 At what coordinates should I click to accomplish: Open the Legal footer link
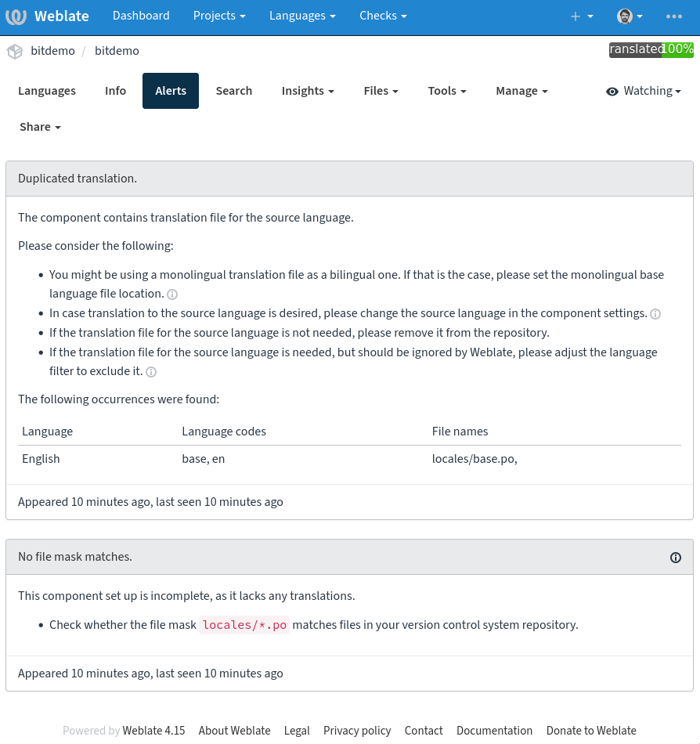point(297,731)
